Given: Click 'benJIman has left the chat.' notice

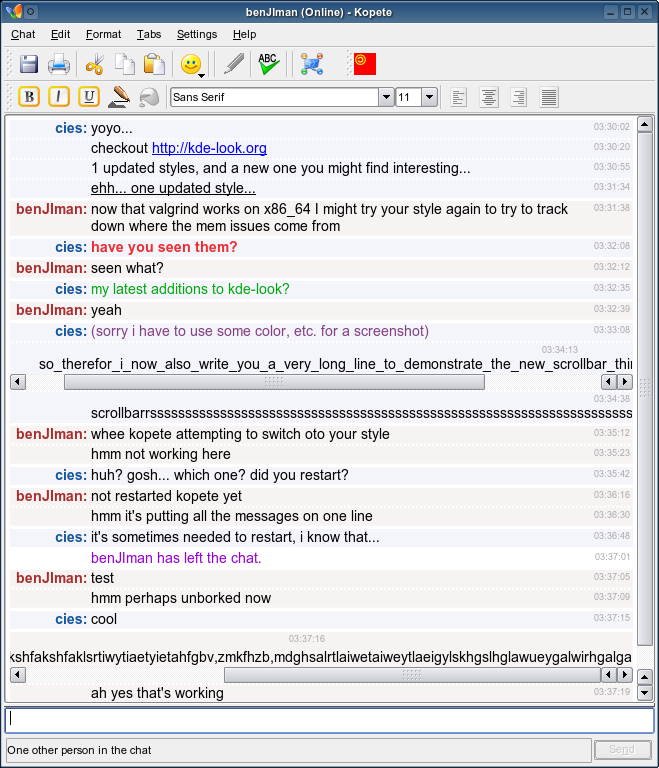Looking at the screenshot, I should 176,558.
